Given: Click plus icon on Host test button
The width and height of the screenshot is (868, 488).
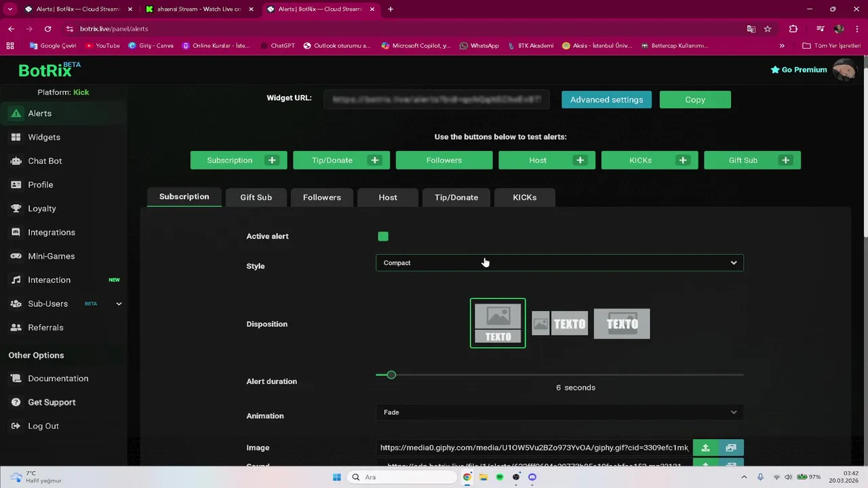Looking at the screenshot, I should pos(580,160).
